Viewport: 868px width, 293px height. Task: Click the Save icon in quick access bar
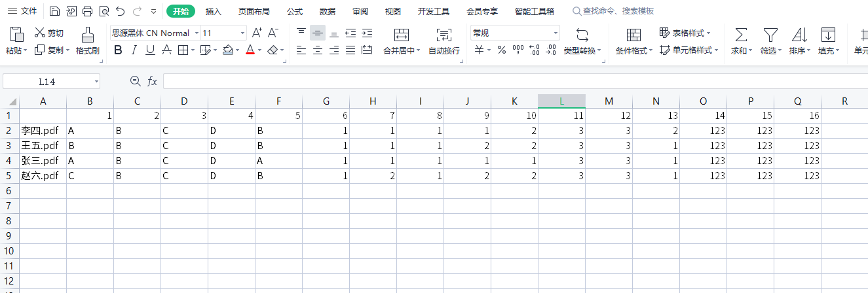click(55, 11)
